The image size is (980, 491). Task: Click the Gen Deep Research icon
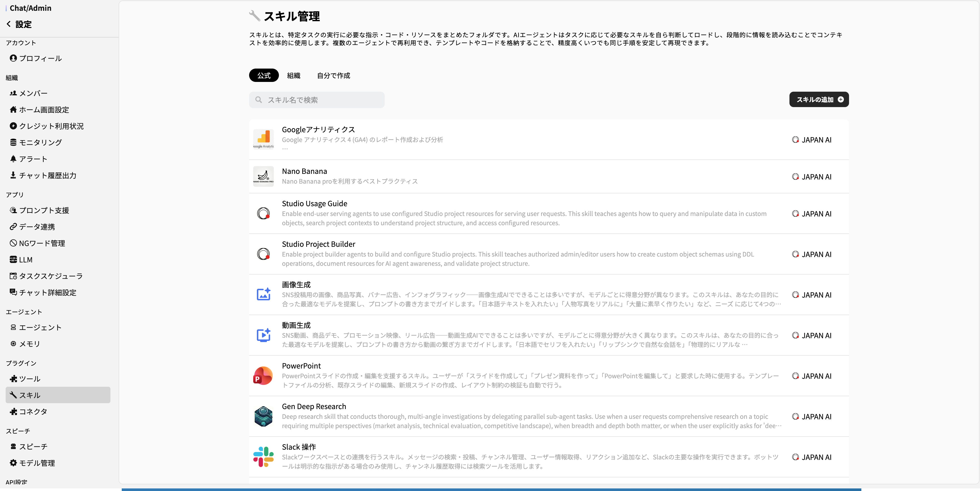tap(263, 416)
